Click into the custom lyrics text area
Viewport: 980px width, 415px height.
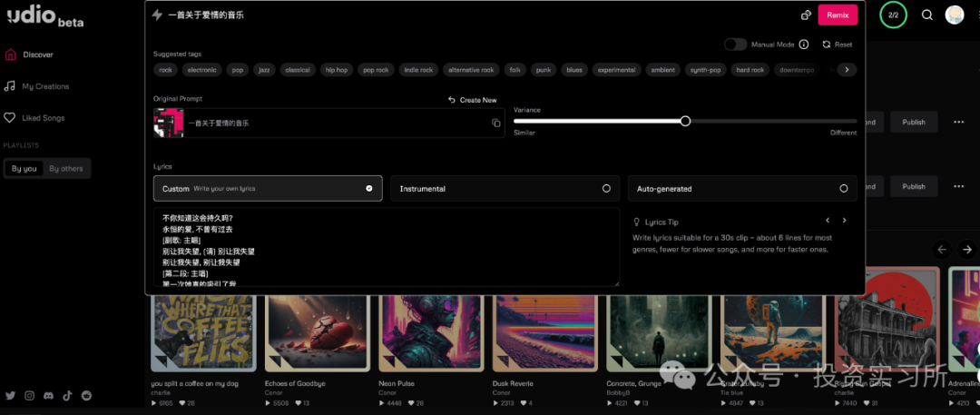click(x=387, y=248)
